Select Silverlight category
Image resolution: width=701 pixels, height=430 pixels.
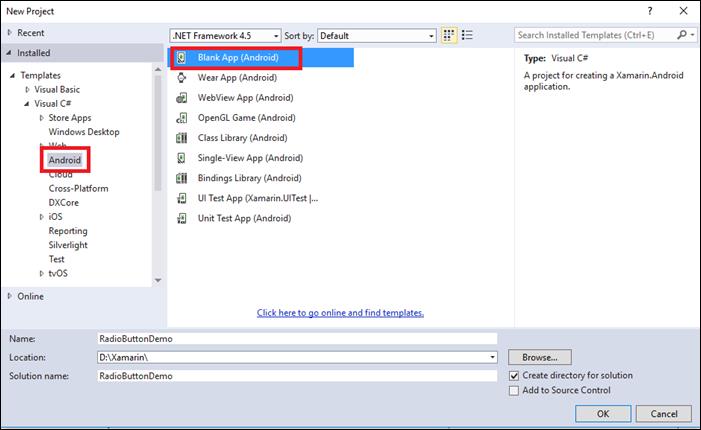tap(68, 245)
